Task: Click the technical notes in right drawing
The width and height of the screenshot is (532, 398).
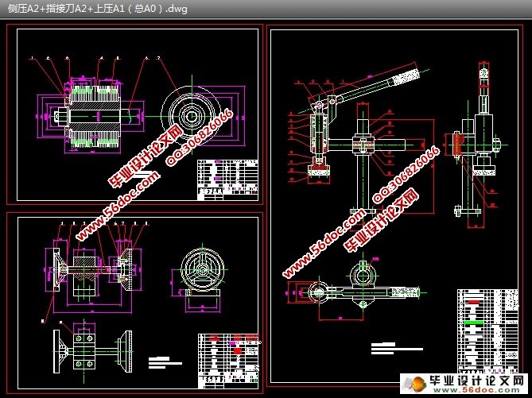Action: pyautogui.click(x=396, y=349)
